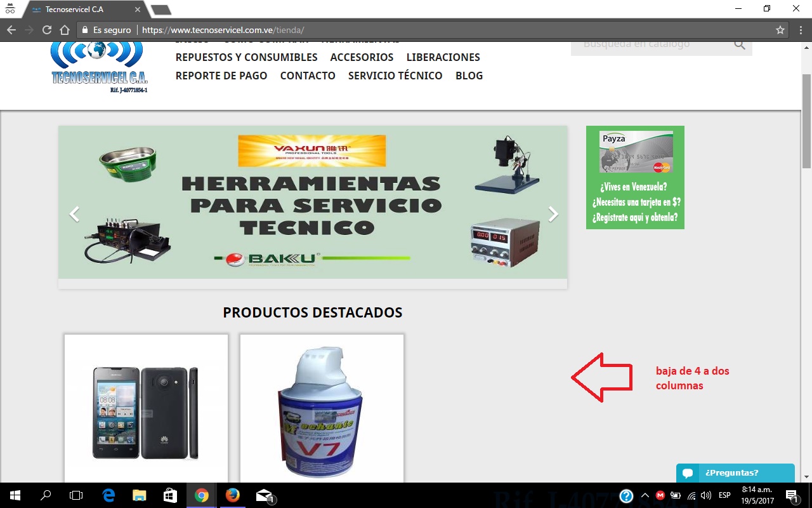Open the REPUESTOS Y CONSUMIBLES menu
This screenshot has width=812, height=508.
(247, 57)
